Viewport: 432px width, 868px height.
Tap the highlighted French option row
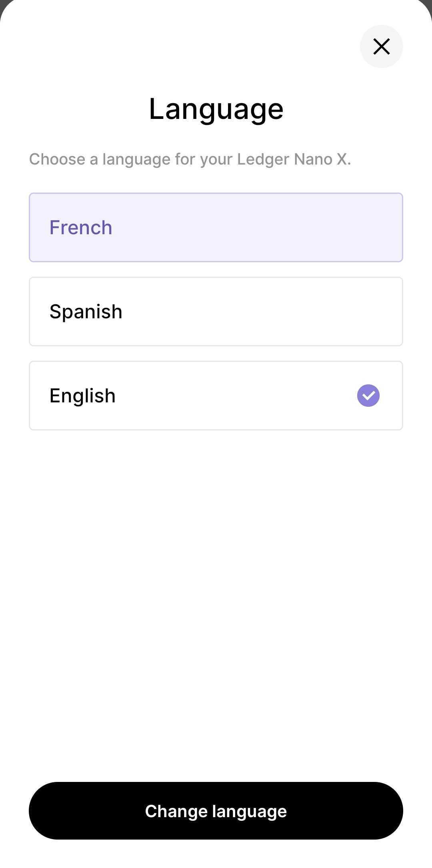[216, 227]
